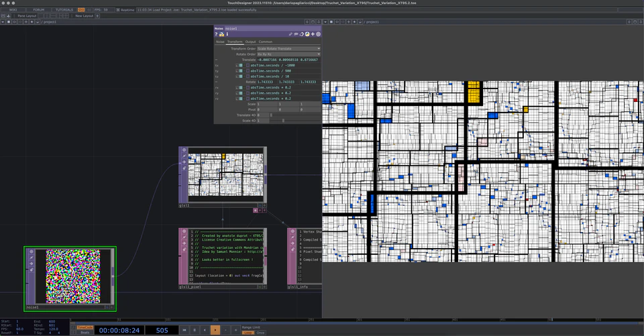Switch to the Noise parameter page
The image size is (644, 336).
(221, 42)
